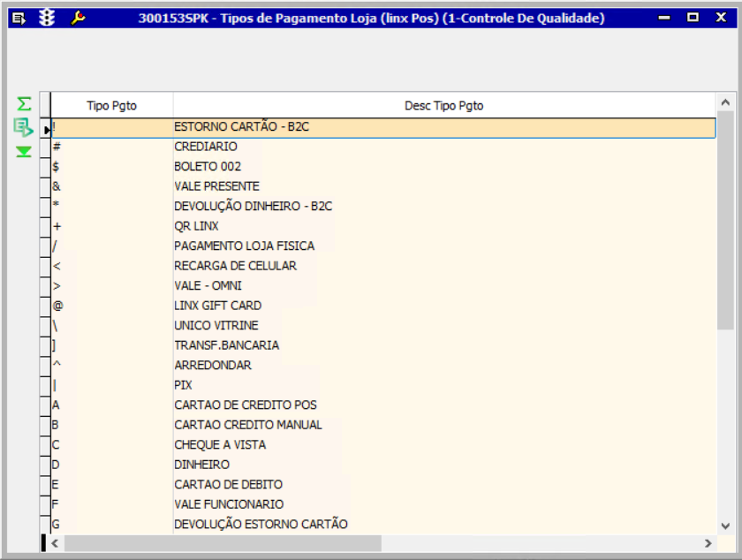This screenshot has width=742, height=560.
Task: Click the green sigma totals icon
Action: click(x=24, y=103)
